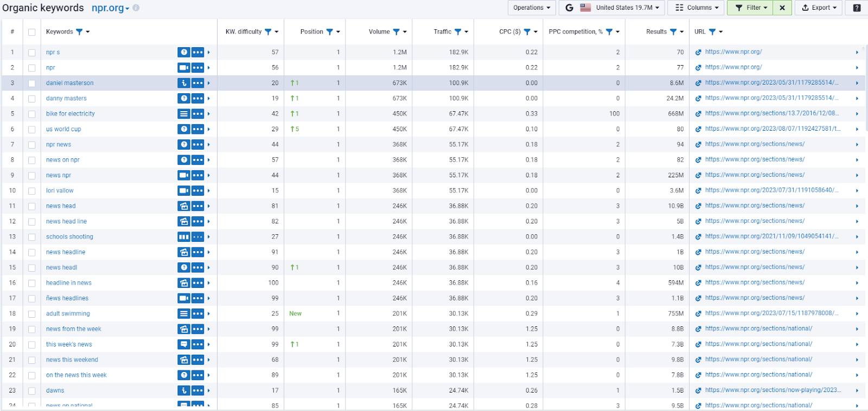
Task: Click the CPC column filter funnel
Action: pyautogui.click(x=527, y=32)
